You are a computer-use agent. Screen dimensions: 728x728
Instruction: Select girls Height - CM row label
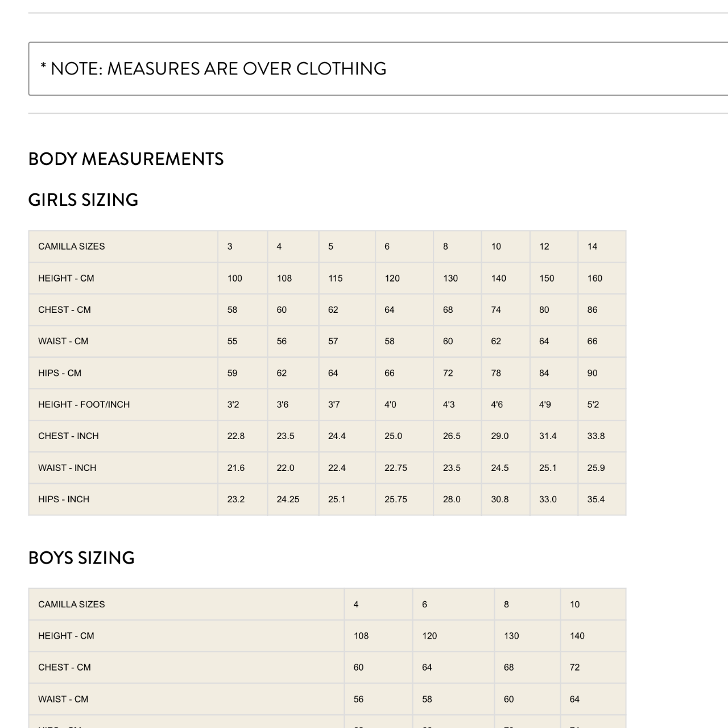66,278
